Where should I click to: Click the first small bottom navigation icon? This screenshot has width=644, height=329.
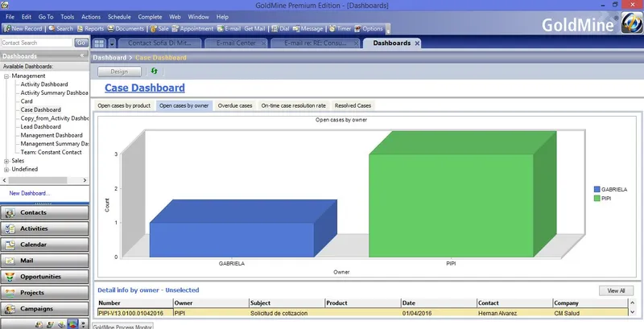(x=39, y=324)
